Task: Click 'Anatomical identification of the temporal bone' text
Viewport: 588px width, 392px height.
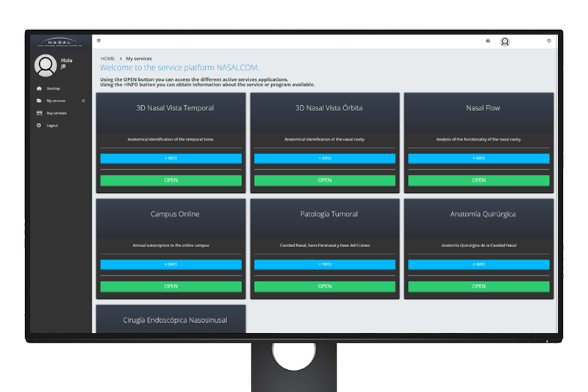Action: coord(171,139)
